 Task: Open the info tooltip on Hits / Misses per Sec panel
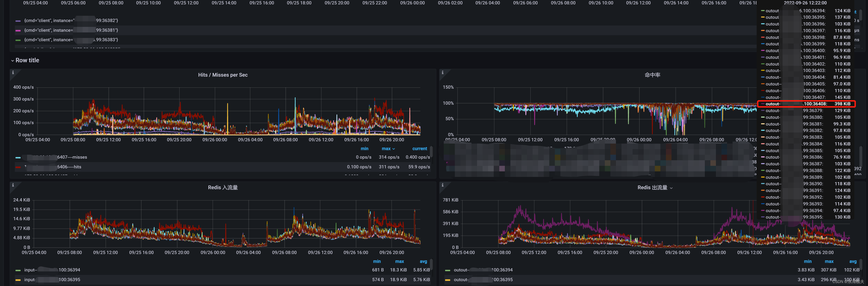[x=13, y=72]
